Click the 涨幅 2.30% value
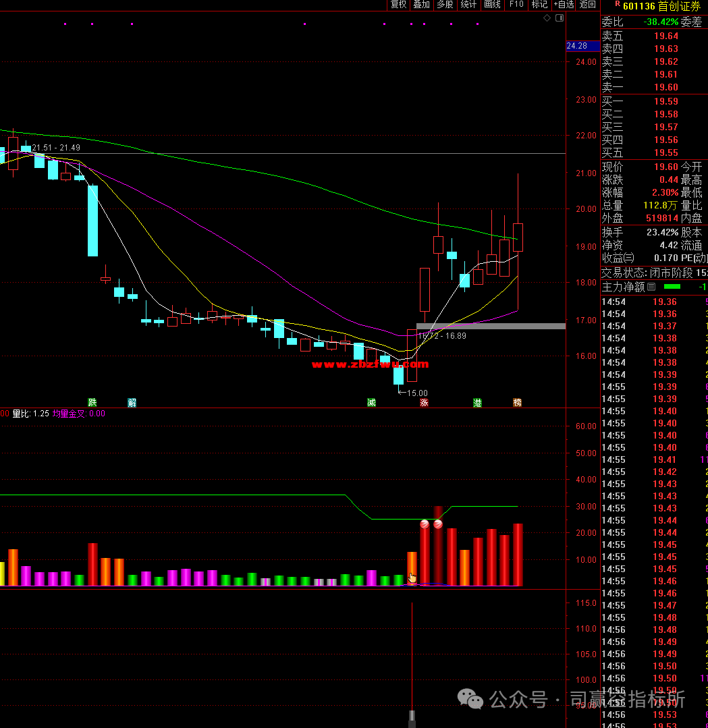708x728 pixels. (665, 192)
